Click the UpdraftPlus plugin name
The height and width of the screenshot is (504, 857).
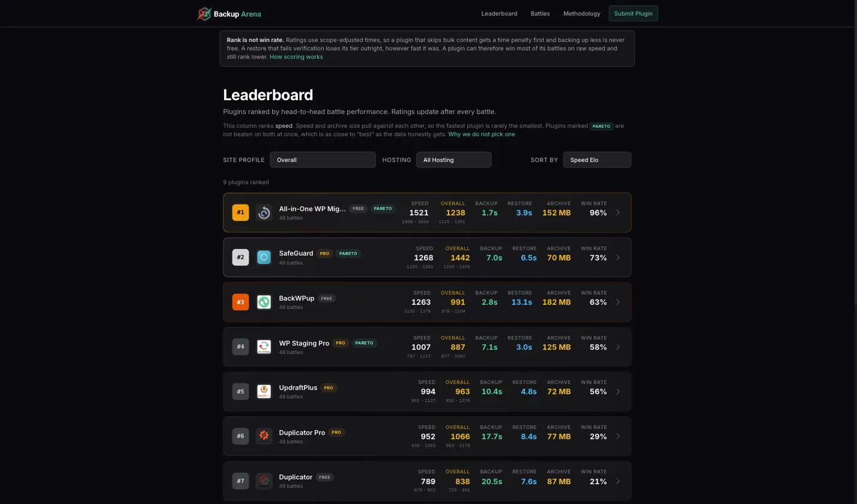[x=298, y=388]
